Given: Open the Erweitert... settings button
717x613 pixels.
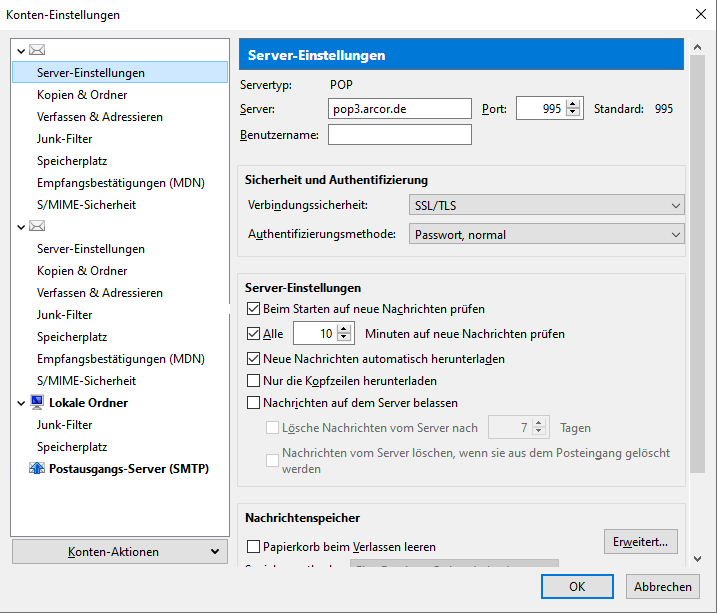Looking at the screenshot, I should point(641,542).
